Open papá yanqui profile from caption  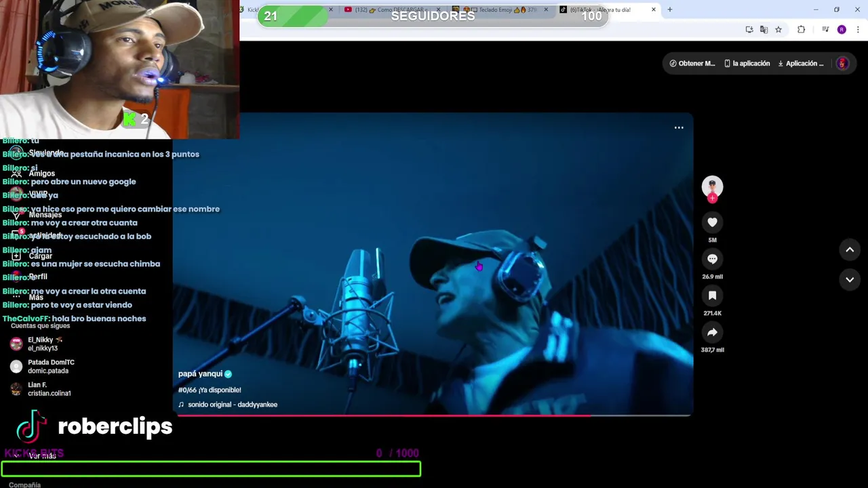[x=200, y=373]
